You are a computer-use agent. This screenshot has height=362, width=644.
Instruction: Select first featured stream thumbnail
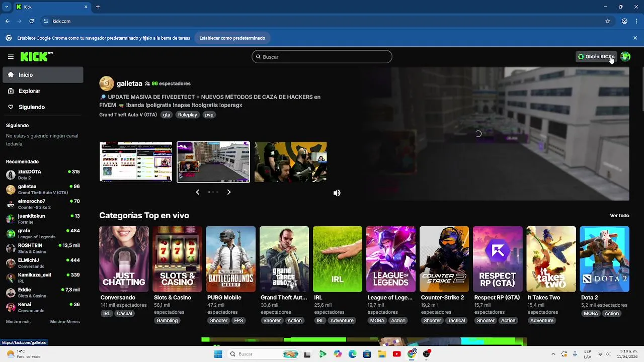click(x=136, y=162)
